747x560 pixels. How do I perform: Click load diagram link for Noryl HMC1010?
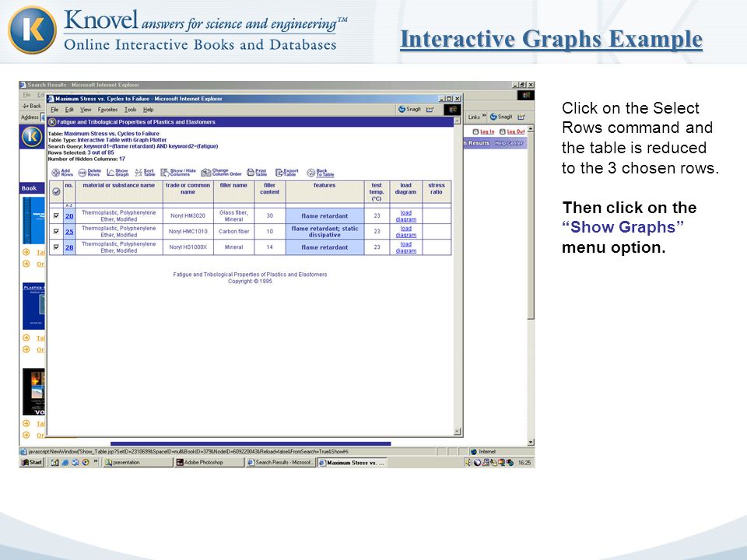click(x=406, y=232)
